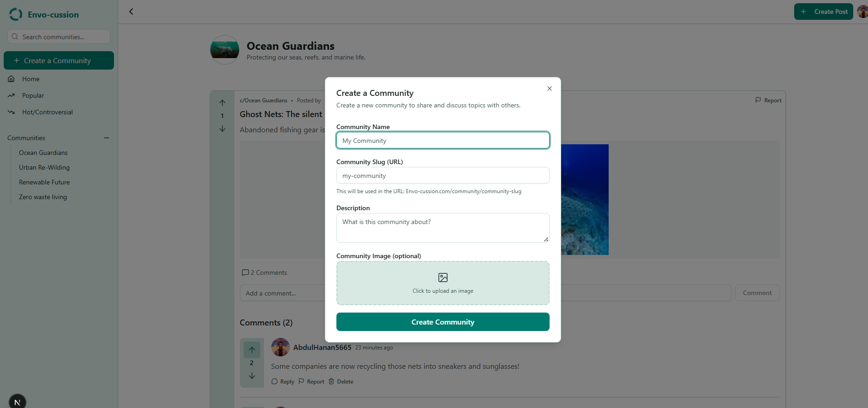Viewport: 868px width, 408px height.
Task: Click Delete on the comment
Action: pyautogui.click(x=341, y=381)
